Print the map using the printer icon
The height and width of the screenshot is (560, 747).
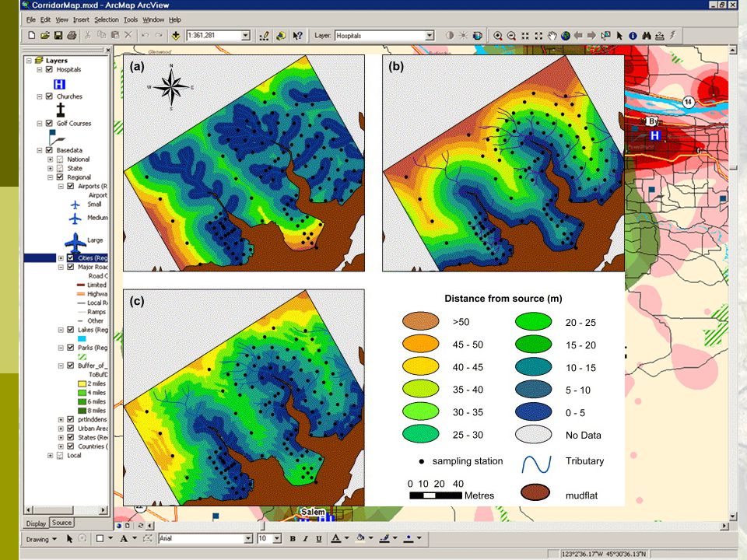coord(72,35)
